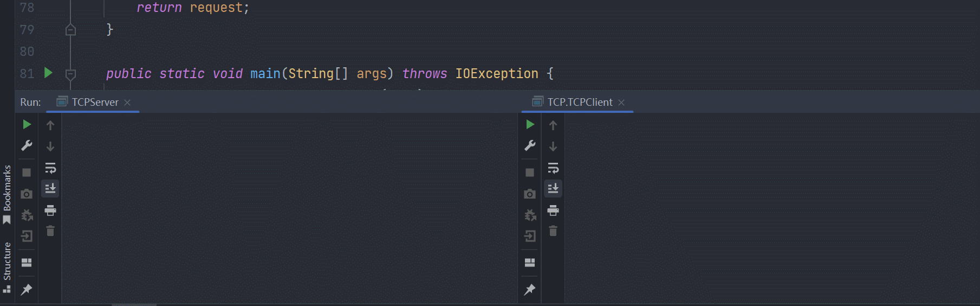
Task: Pin the TCP.TCPClient run tab
Action: [x=530, y=289]
